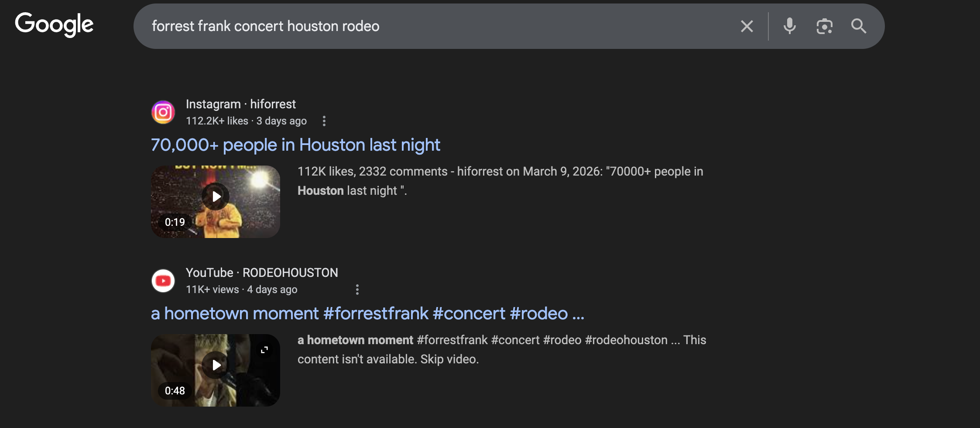Screen dimensions: 980x428
Task: Click the Instagram favicon icon
Action: point(163,112)
